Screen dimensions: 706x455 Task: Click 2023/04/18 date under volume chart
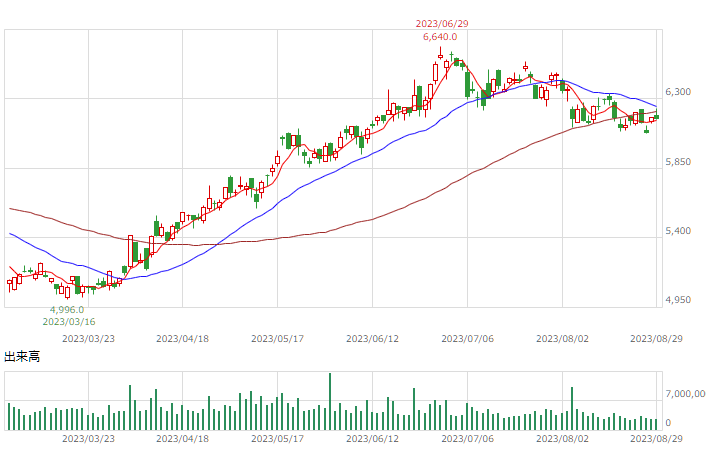pos(182,438)
